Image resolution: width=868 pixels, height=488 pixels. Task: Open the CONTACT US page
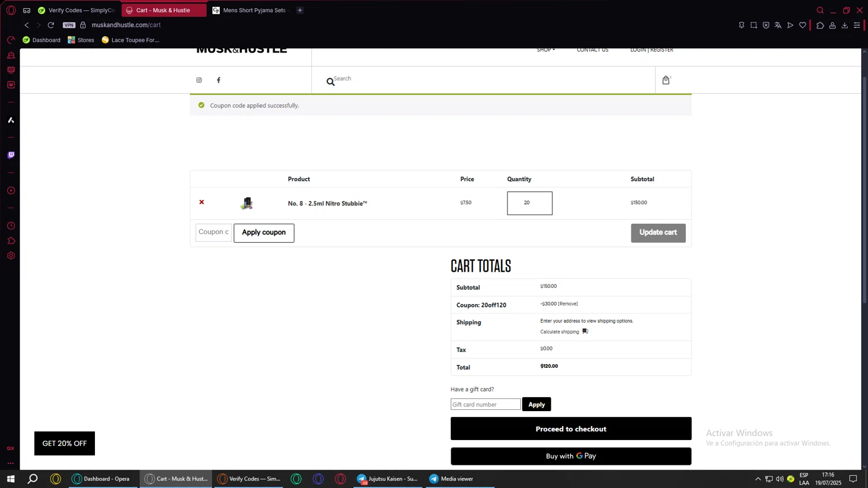point(593,50)
